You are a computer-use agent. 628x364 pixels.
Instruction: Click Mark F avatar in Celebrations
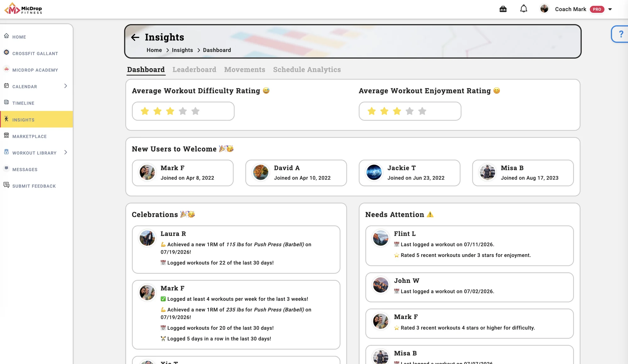click(x=147, y=292)
